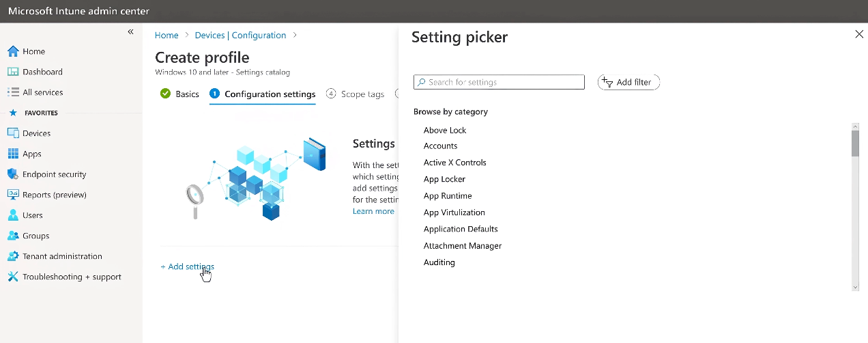Select the Above Lock category

pos(445,130)
